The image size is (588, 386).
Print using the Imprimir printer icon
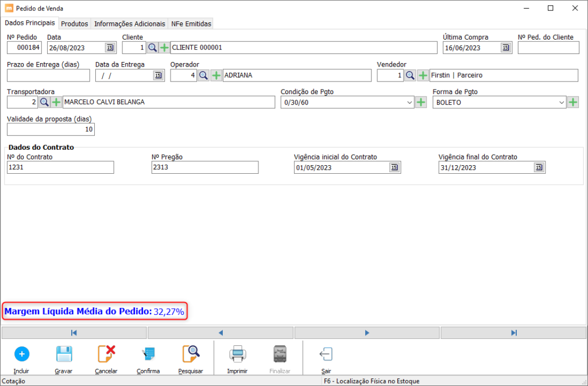click(x=237, y=354)
